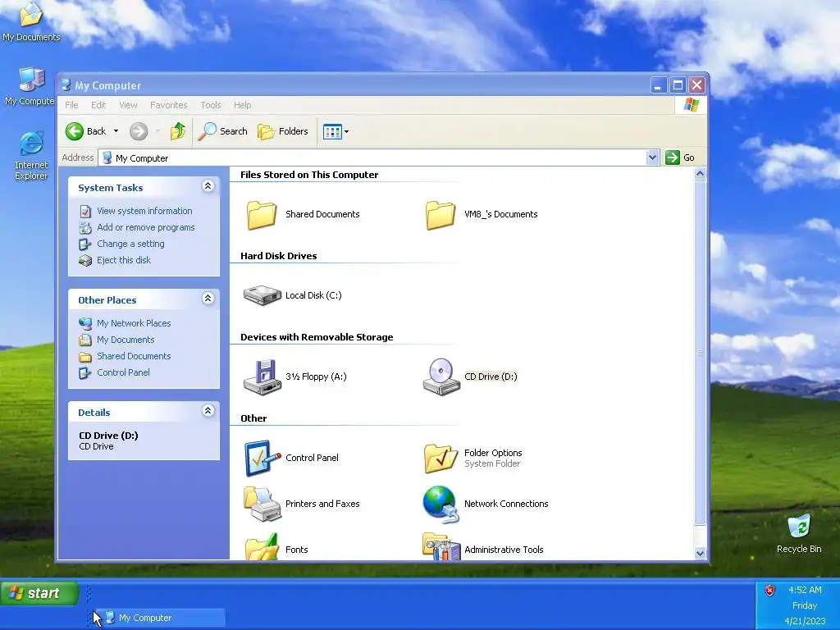The height and width of the screenshot is (630, 840).
Task: Collapse the Details panel
Action: click(x=208, y=411)
